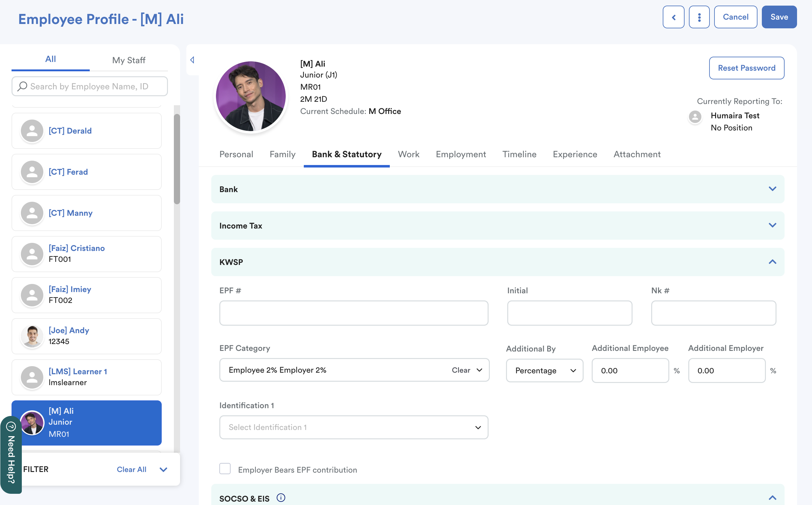Click the back arrow button in header
The height and width of the screenshot is (505, 812).
click(673, 17)
